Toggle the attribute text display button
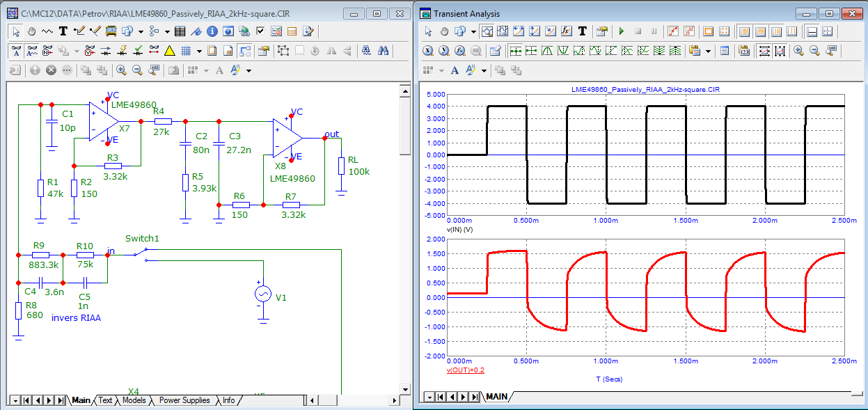The image size is (868, 410). click(x=17, y=51)
